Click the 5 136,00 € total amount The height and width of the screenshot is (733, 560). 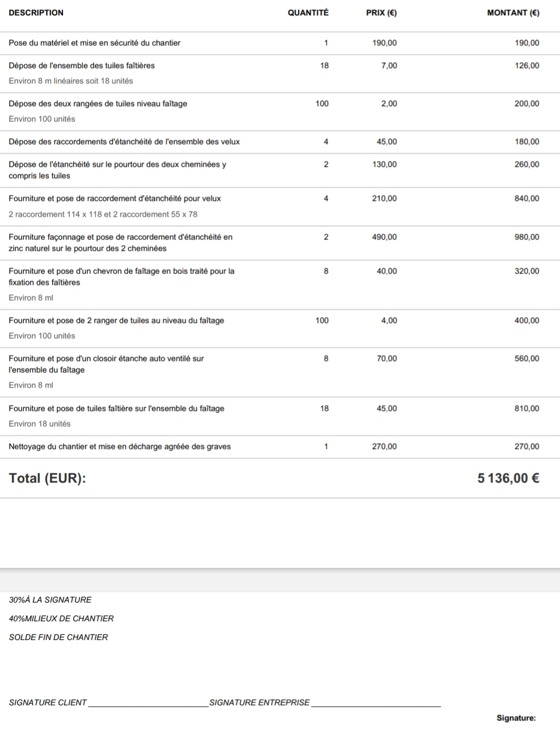508,478
